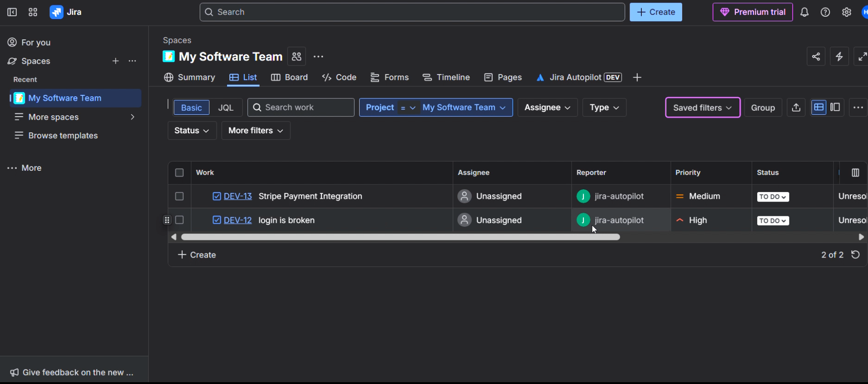Open the Saved filters dropdown

[x=702, y=108]
